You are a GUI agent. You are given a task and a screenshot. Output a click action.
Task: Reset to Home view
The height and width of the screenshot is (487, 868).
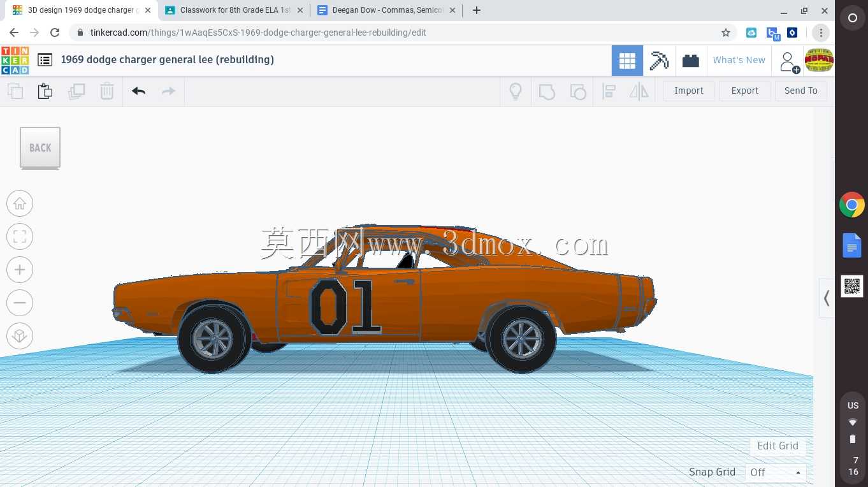click(x=20, y=203)
